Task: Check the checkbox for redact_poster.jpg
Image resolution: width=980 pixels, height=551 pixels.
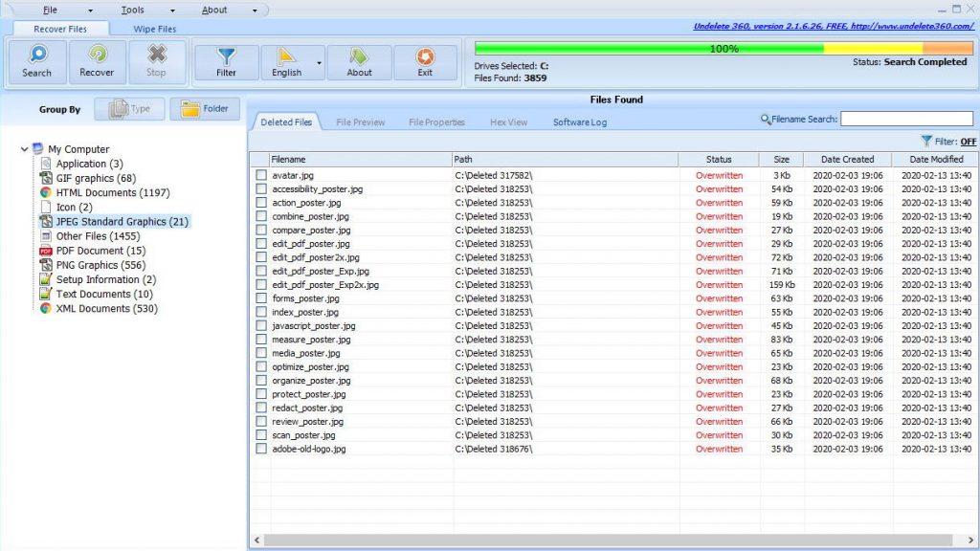Action: pos(261,408)
